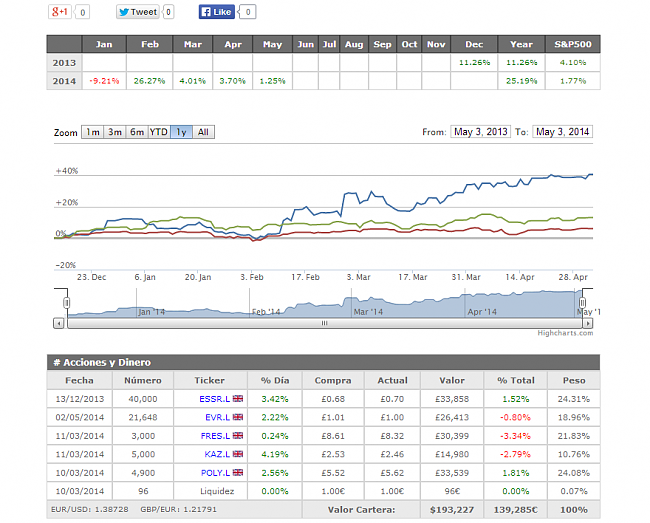The height and width of the screenshot is (523, 650).
Task: Click the Liquidez row label
Action: pyautogui.click(x=217, y=491)
